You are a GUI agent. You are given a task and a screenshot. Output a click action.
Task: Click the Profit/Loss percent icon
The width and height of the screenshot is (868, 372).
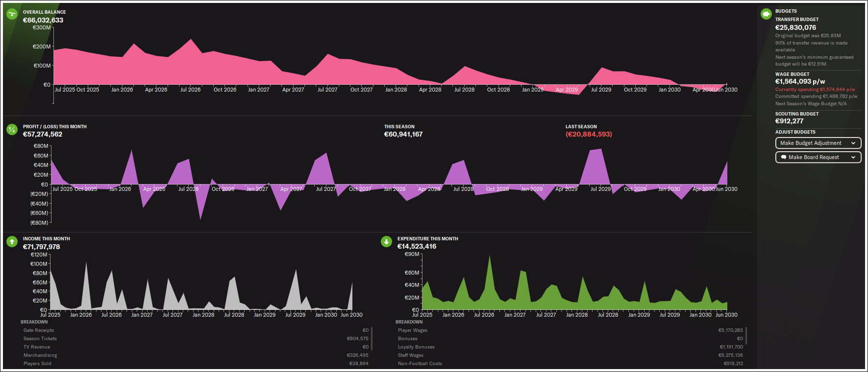[x=12, y=129]
